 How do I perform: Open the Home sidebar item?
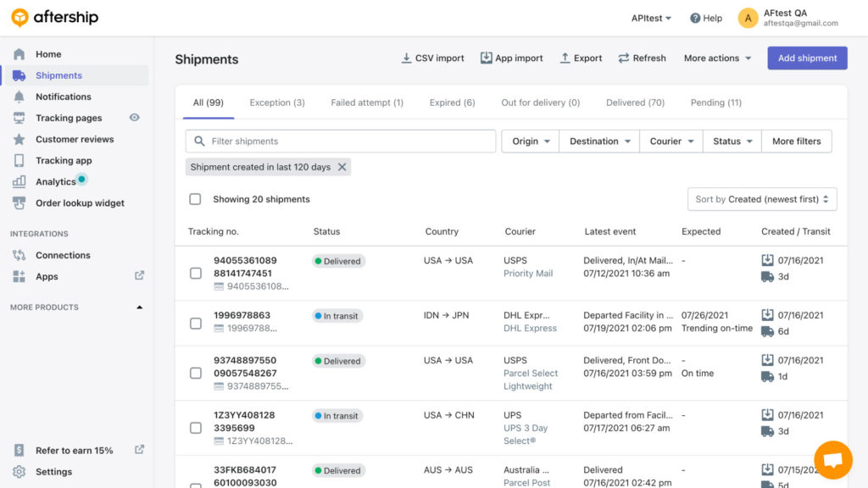tap(48, 54)
